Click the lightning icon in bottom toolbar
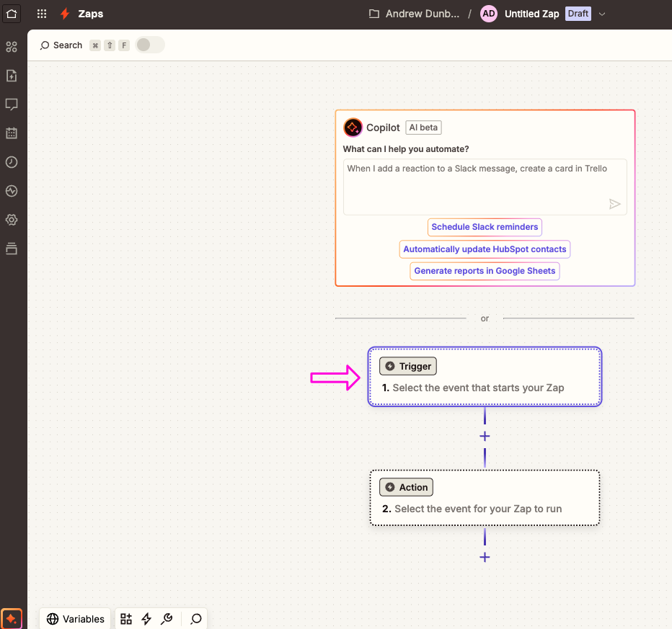The width and height of the screenshot is (672, 629). point(146,619)
